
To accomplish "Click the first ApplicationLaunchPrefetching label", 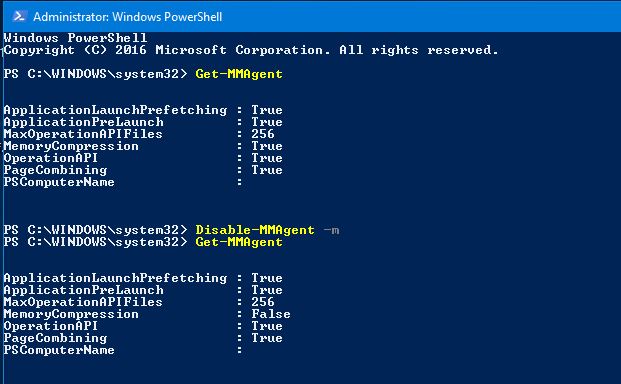I will click(115, 110).
